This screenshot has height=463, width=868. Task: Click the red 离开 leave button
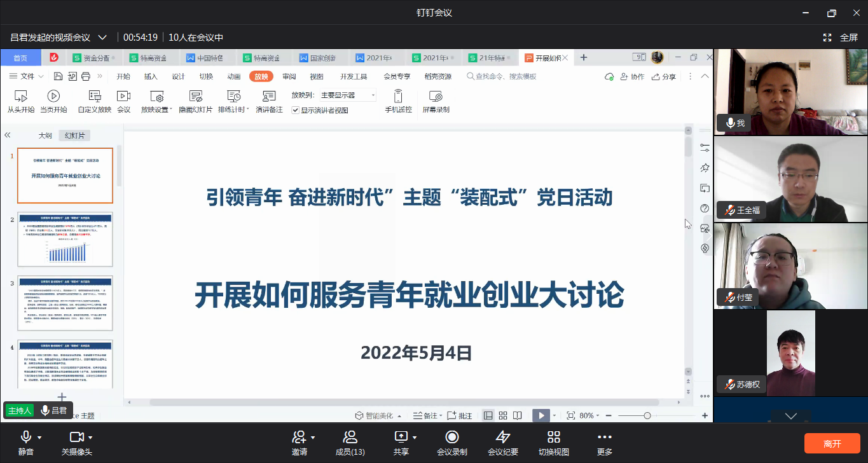832,443
